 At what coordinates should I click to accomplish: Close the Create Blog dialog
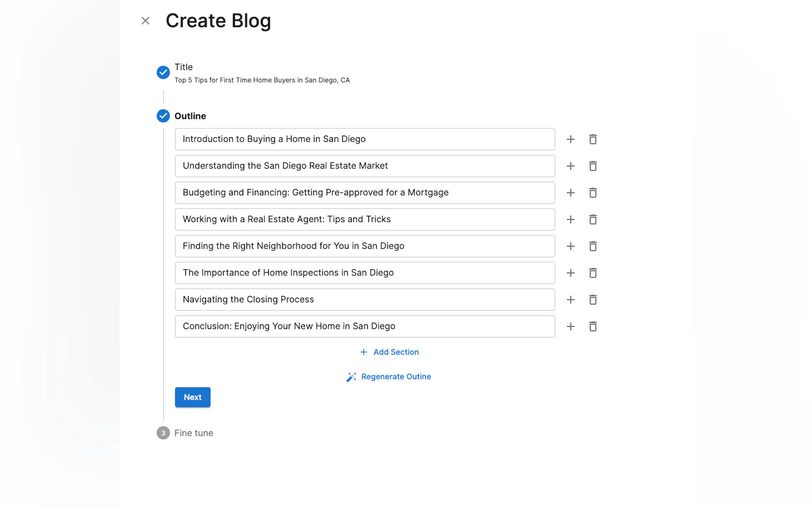click(145, 21)
